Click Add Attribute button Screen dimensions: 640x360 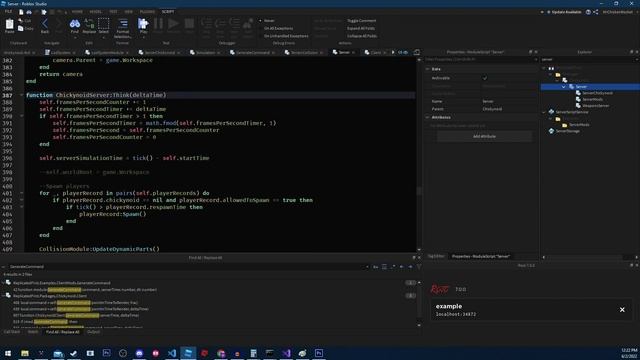coord(484,136)
